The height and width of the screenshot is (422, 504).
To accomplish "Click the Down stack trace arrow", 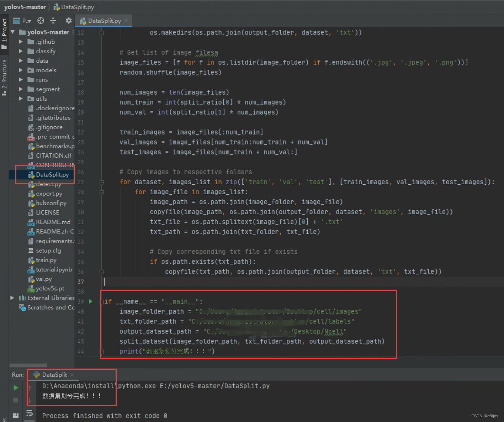I will pos(30,400).
